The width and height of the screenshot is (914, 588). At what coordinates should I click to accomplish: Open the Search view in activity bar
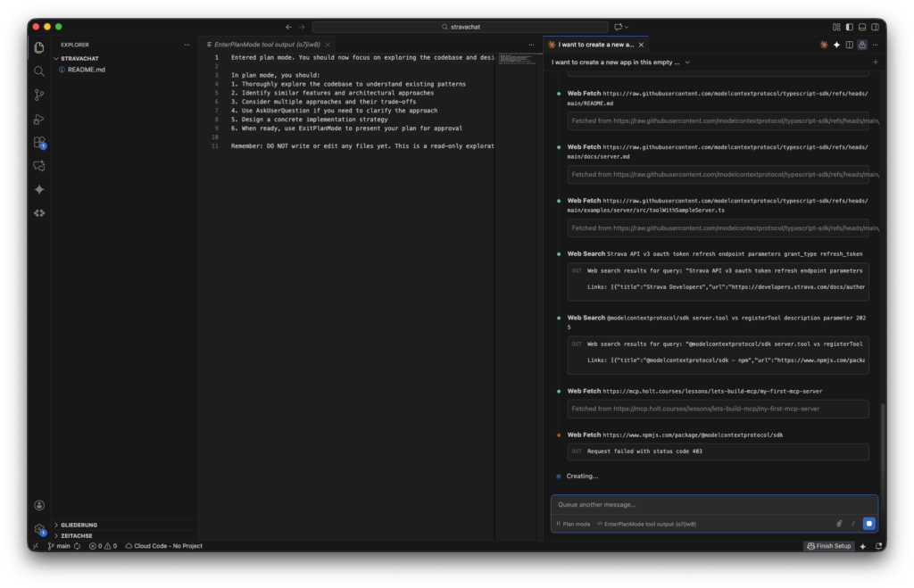(39, 71)
